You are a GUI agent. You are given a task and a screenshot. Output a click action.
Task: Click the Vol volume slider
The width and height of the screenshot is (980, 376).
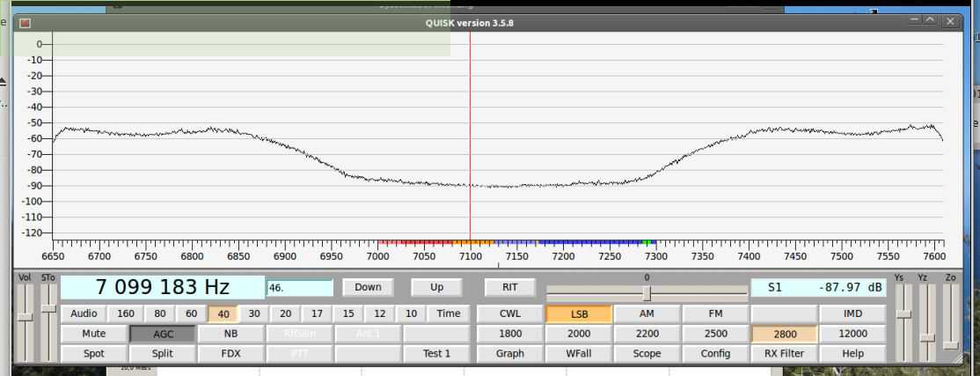[25, 321]
